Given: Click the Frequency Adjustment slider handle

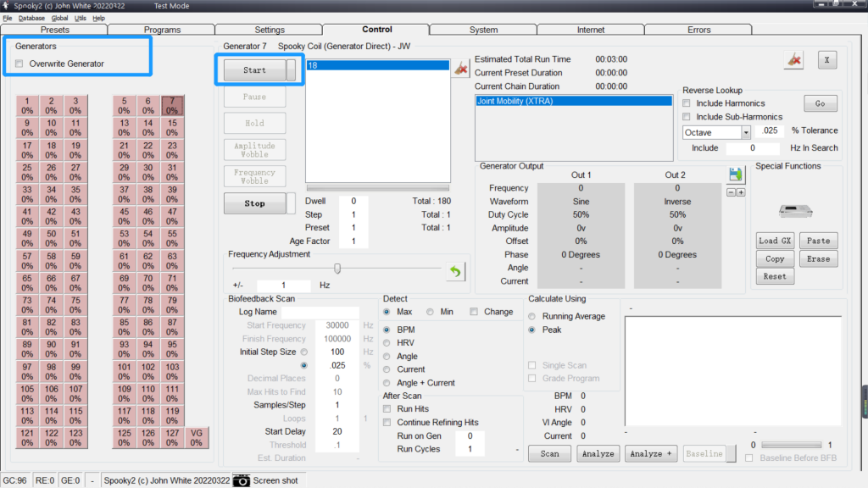Looking at the screenshot, I should tap(337, 269).
